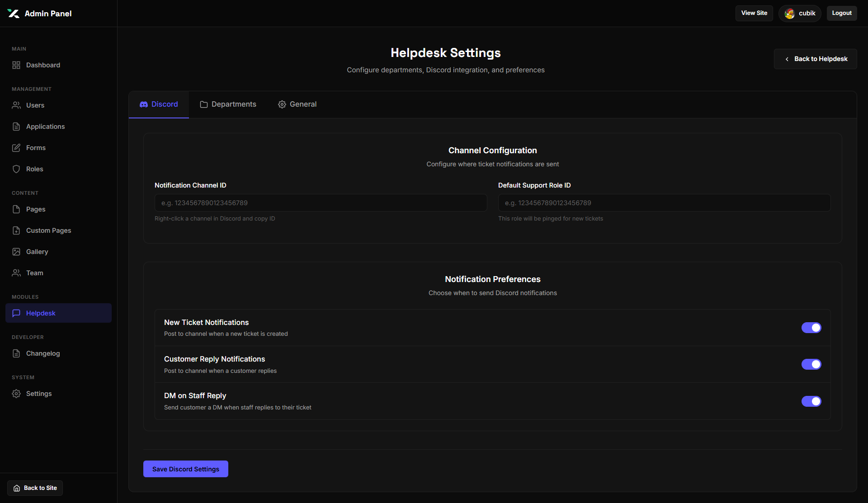Toggle Customer Reply Notifications switch
Screen dimensions: 868x503
(x=811, y=364)
